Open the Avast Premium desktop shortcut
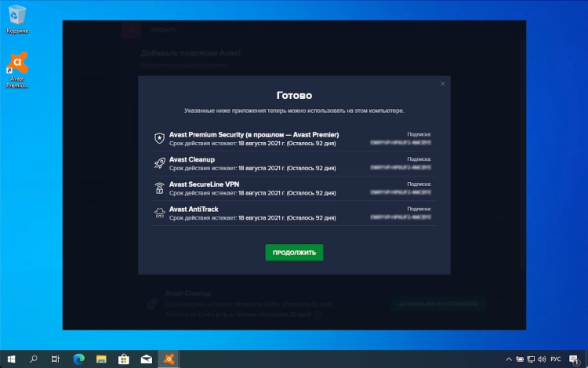Image resolution: width=588 pixels, height=368 pixels. pyautogui.click(x=17, y=70)
